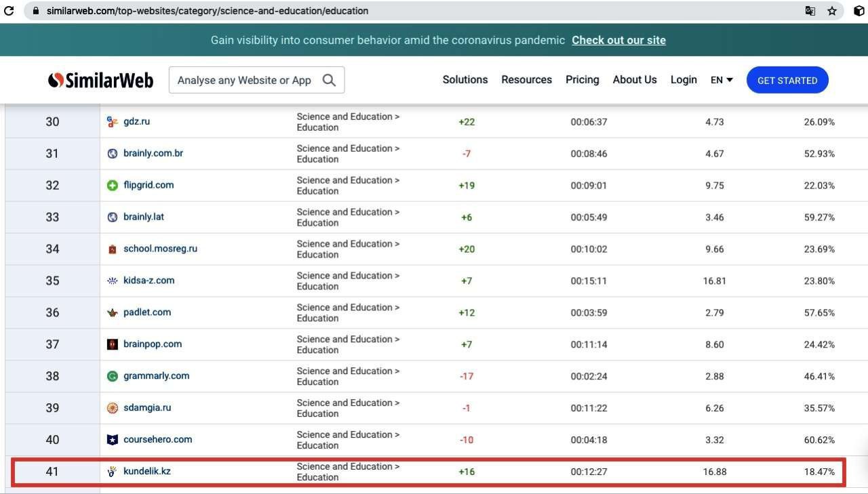This screenshot has height=494, width=868.
Task: Open the brainpop.com link
Action: 153,344
